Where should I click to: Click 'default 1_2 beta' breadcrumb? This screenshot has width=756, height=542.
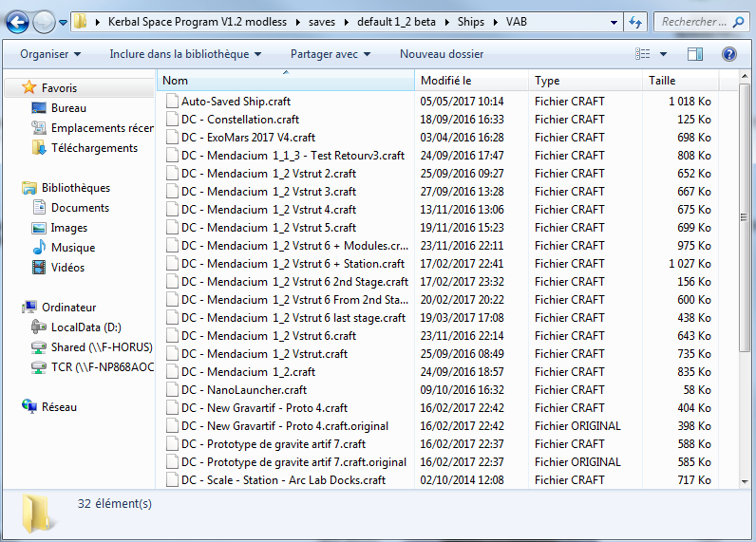pos(396,22)
